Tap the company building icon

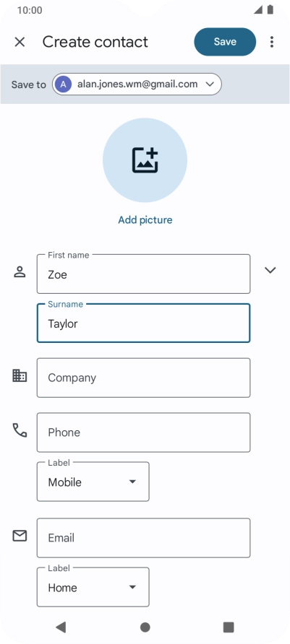[20, 376]
